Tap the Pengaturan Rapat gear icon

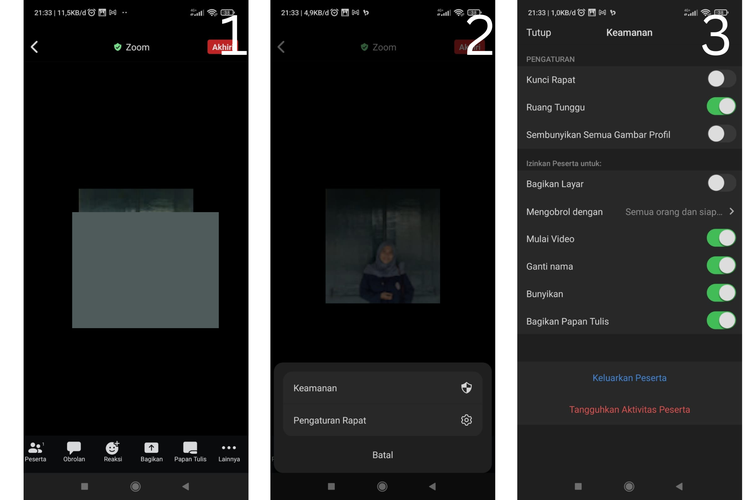(466, 420)
